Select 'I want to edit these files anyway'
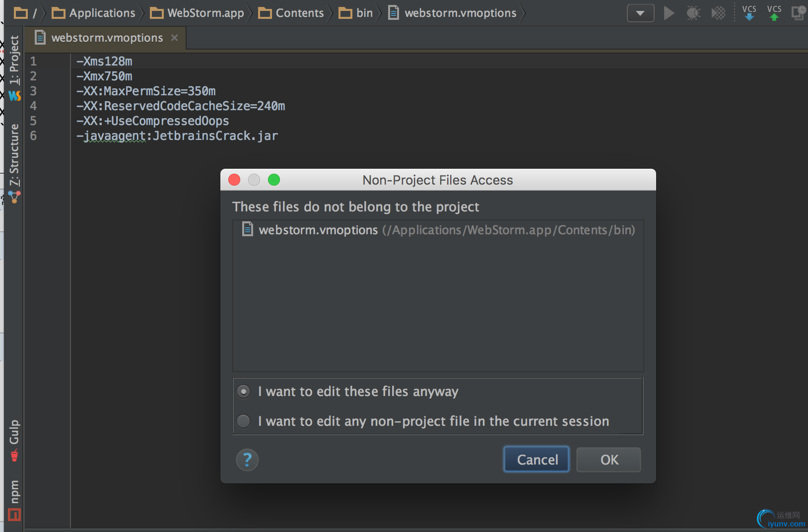 [348, 392]
